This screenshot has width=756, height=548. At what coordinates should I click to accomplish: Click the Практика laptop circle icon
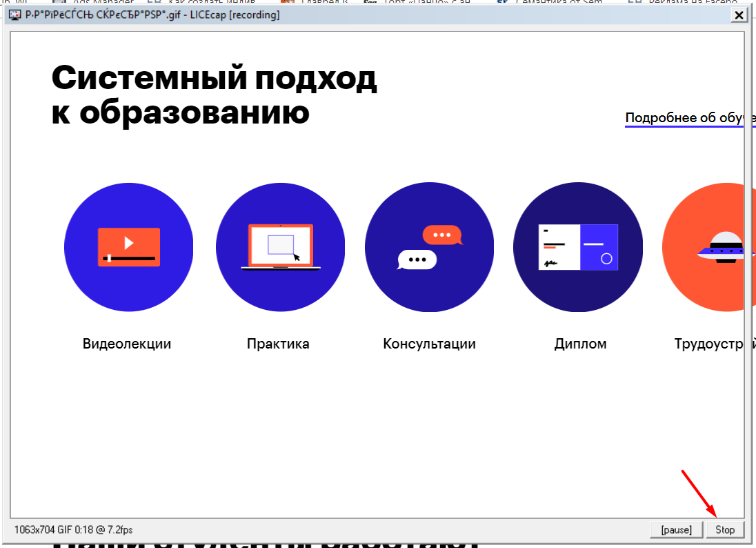pos(280,247)
